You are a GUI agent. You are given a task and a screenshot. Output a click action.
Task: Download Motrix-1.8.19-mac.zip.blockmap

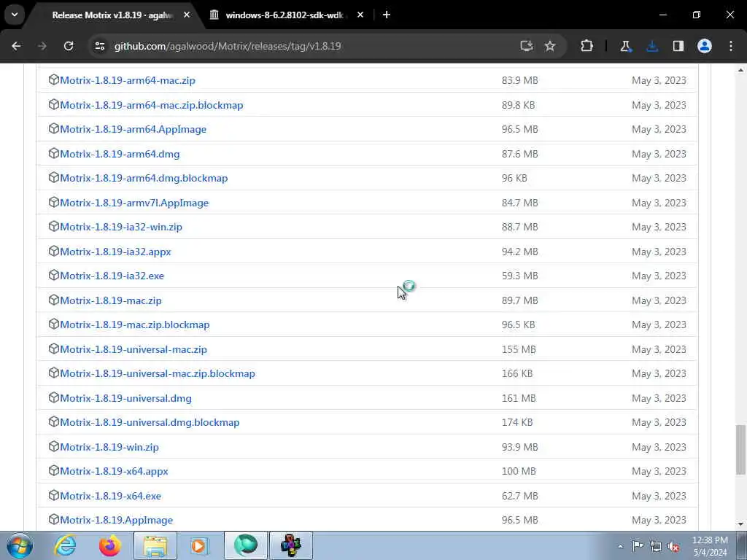click(x=135, y=324)
